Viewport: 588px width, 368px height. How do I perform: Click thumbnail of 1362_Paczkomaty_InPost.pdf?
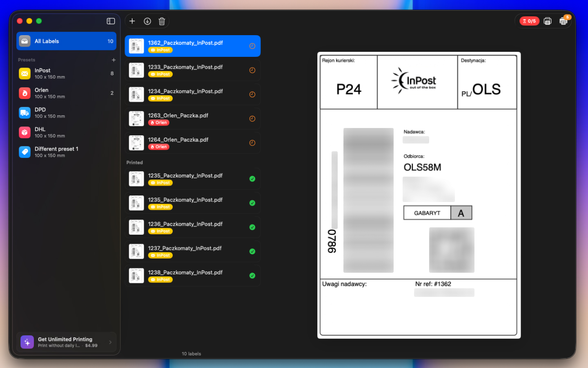pos(136,46)
